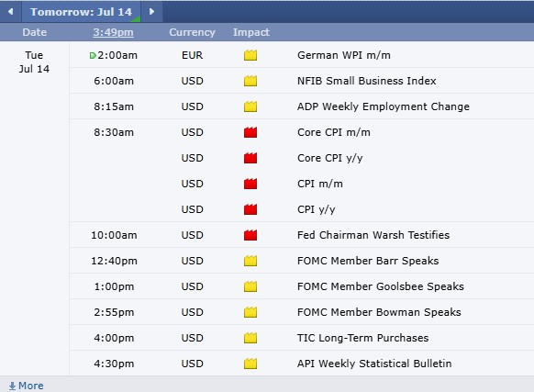Image resolution: width=534 pixels, height=392 pixels.
Task: Open TIC Long-Term Purchases event
Action: click(362, 338)
